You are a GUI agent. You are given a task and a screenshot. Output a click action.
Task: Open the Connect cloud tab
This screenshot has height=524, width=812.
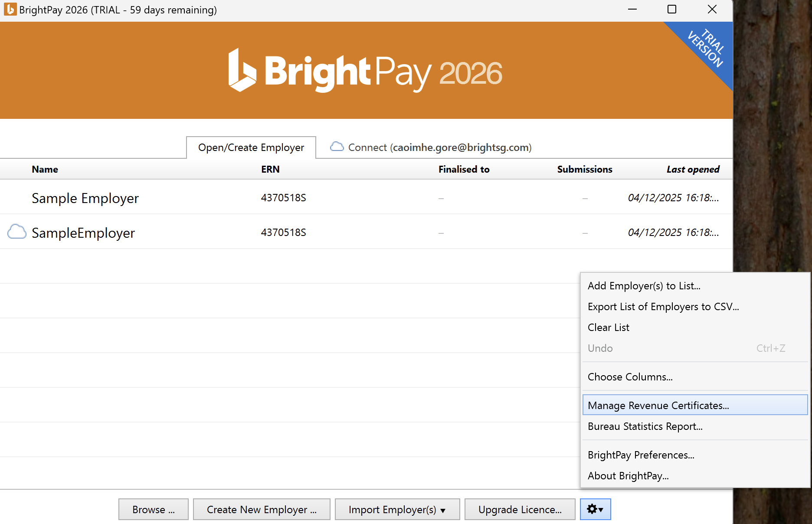(431, 147)
